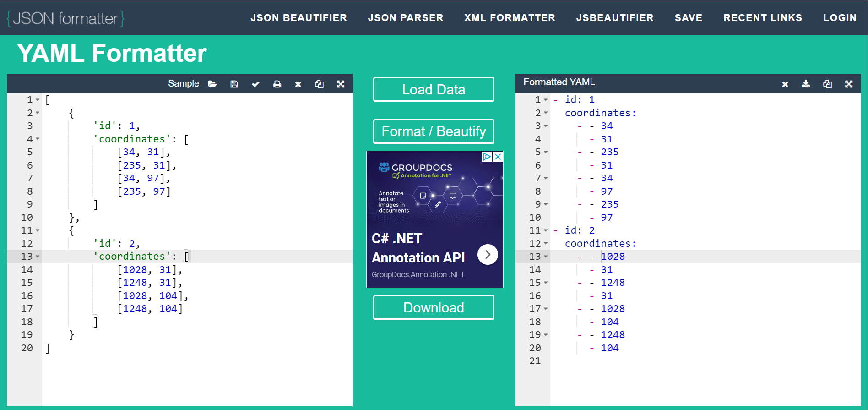Save input with the floppy disk icon

click(x=234, y=84)
